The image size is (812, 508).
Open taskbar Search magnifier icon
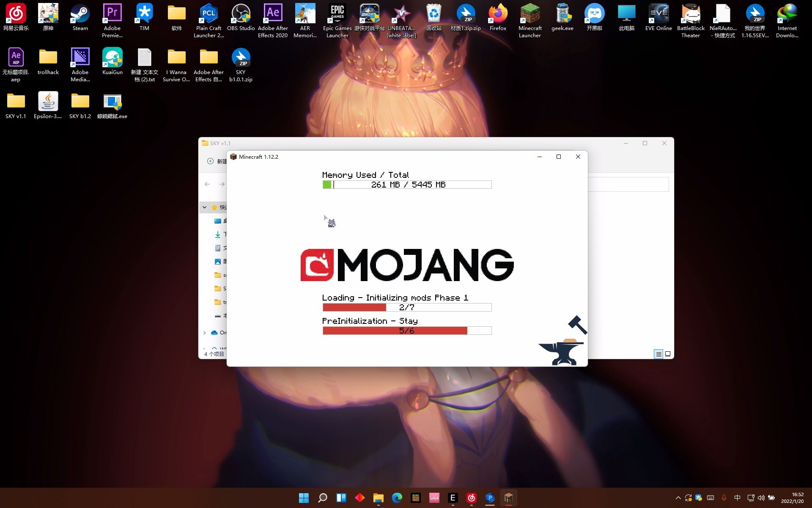[x=323, y=498]
